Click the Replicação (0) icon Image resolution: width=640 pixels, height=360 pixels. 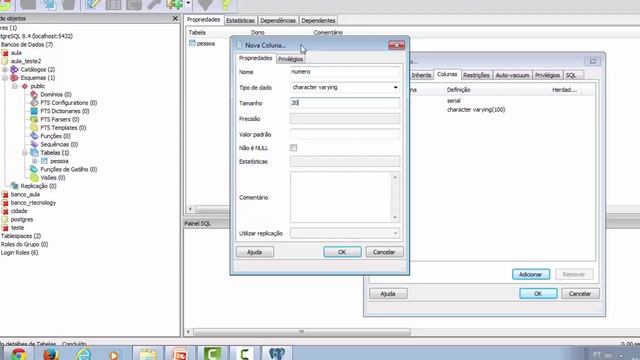pos(14,186)
